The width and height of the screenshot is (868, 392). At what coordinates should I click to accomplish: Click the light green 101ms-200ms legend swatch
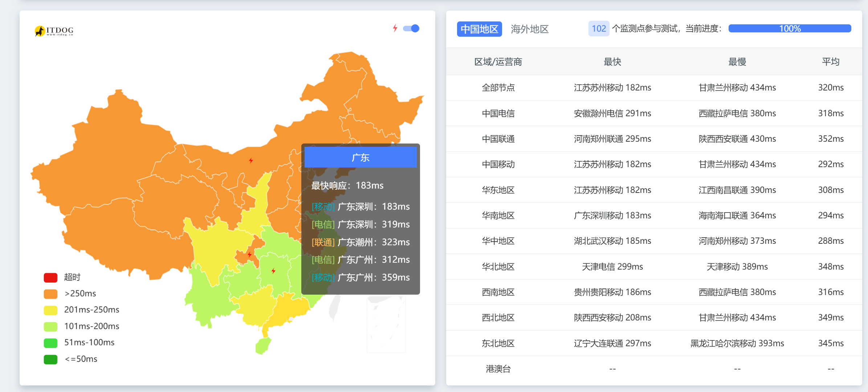tap(50, 327)
